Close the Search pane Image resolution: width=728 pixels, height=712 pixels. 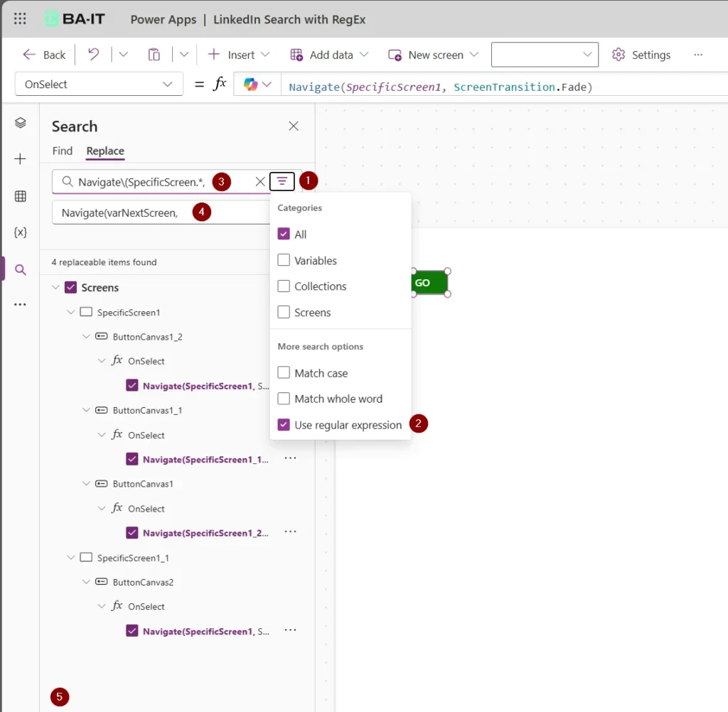pyautogui.click(x=294, y=126)
